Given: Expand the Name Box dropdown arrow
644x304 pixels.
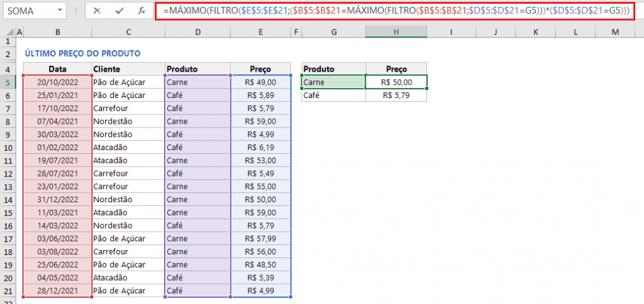Looking at the screenshot, I should pos(59,11).
